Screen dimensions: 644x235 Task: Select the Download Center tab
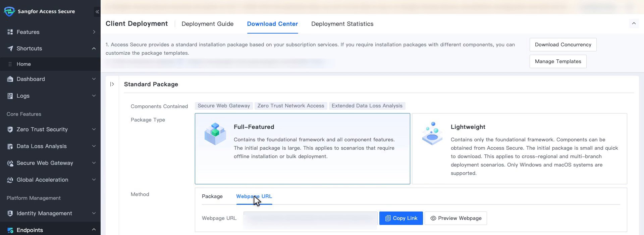pos(272,24)
